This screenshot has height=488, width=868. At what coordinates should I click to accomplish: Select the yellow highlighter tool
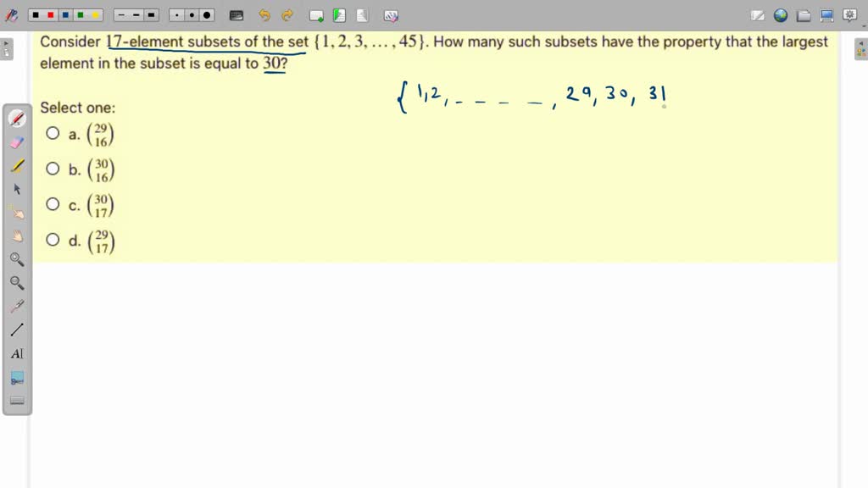click(17, 166)
